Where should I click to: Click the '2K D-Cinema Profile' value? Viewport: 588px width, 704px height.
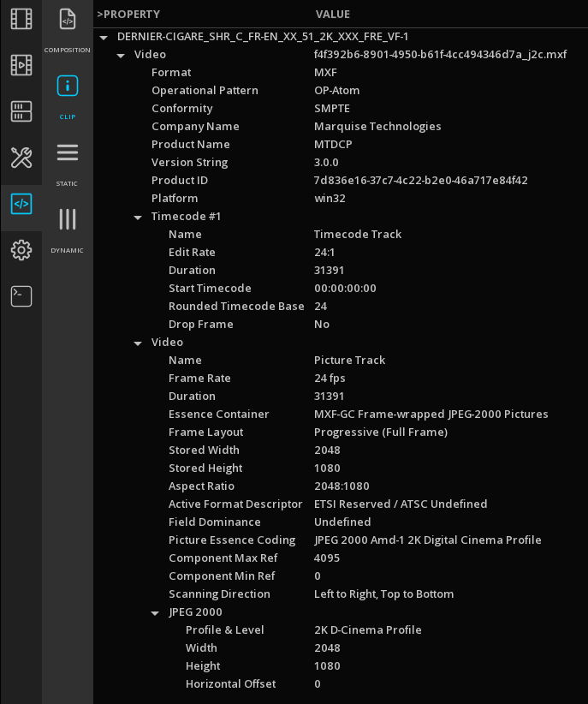(368, 630)
